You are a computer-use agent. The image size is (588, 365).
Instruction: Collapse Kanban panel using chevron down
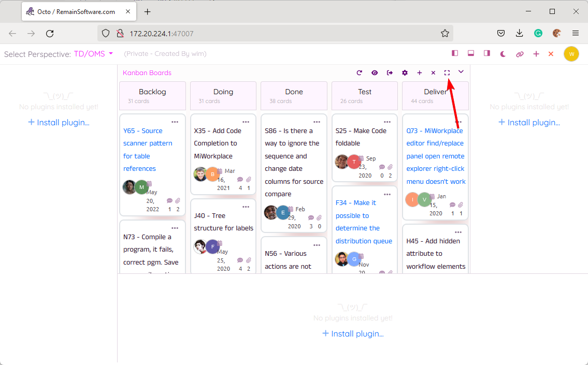click(x=461, y=72)
